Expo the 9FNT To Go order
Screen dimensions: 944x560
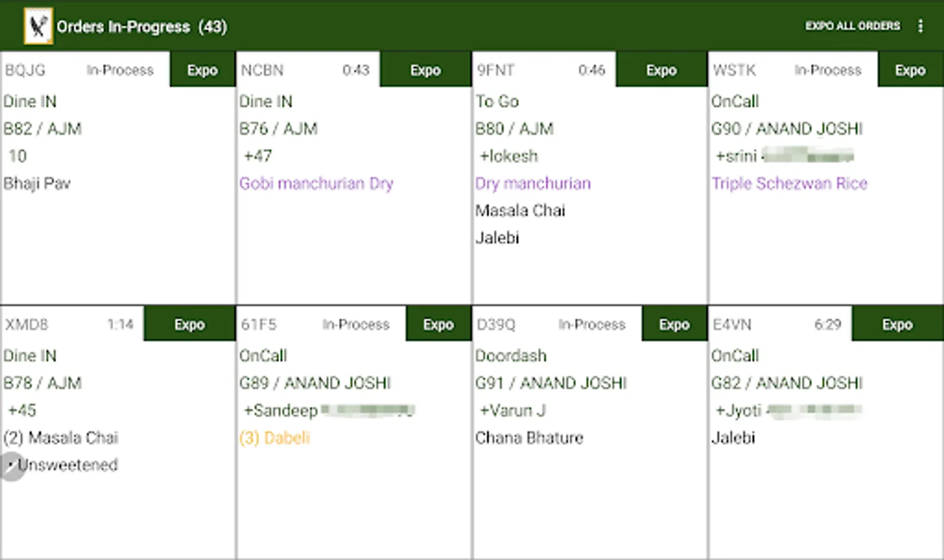coord(661,70)
